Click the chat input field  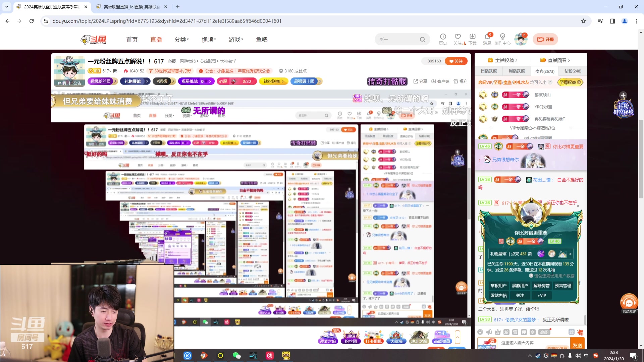tap(533, 343)
